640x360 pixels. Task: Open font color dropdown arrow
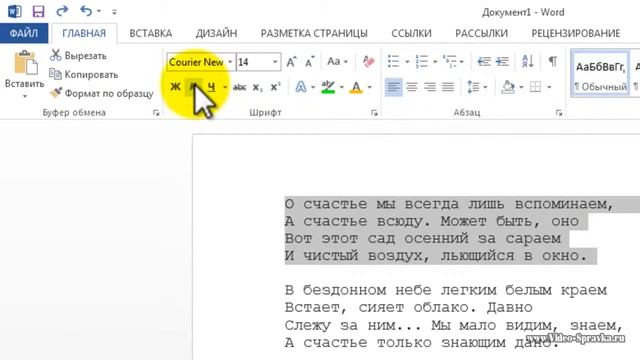click(370, 87)
